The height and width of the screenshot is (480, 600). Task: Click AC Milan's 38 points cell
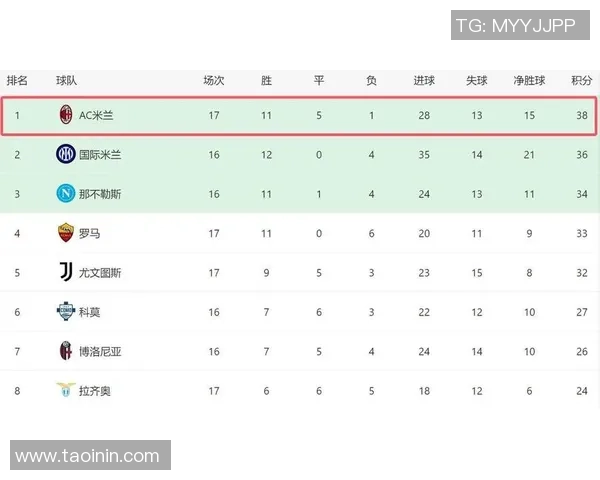(581, 116)
